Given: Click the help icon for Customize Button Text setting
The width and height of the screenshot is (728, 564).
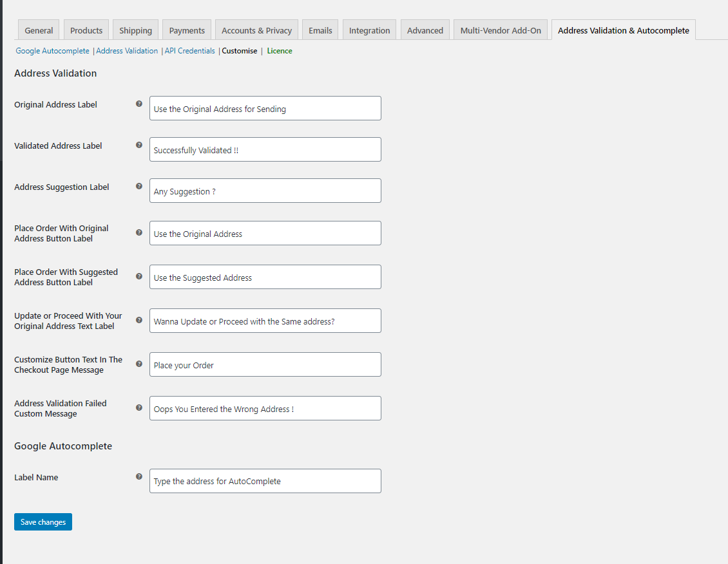Looking at the screenshot, I should [139, 364].
